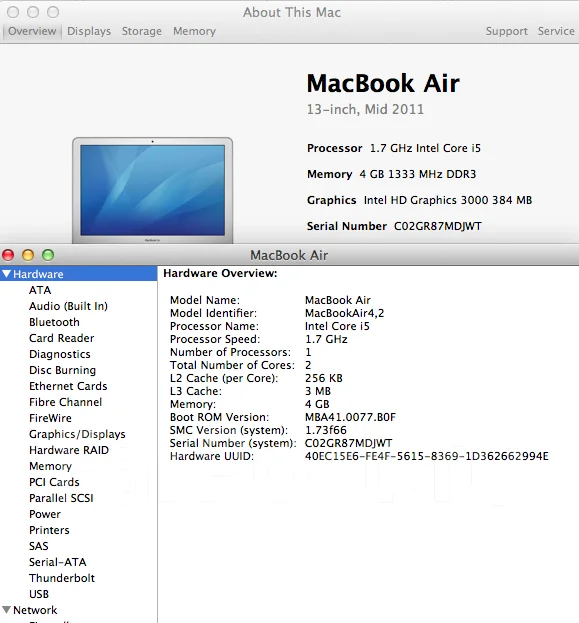Collapse the Hardware section triangle
Viewport: 579px width, 623px height.
[x=6, y=274]
